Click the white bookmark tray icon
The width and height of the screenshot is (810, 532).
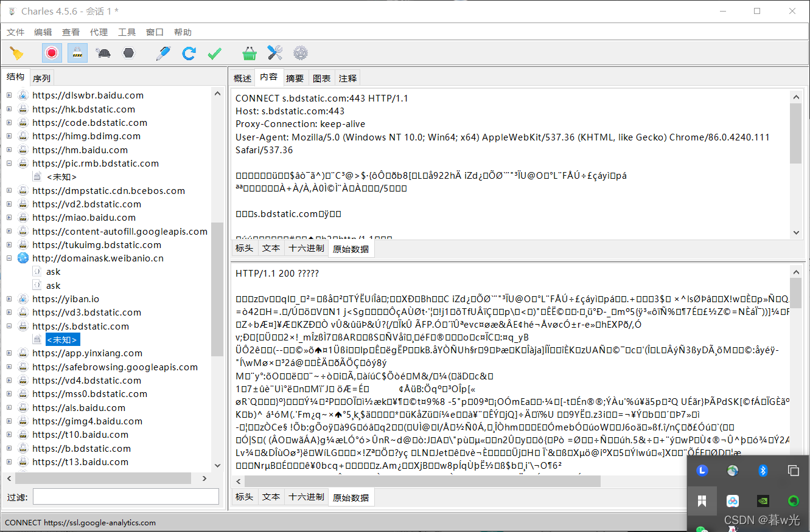tap(702, 501)
